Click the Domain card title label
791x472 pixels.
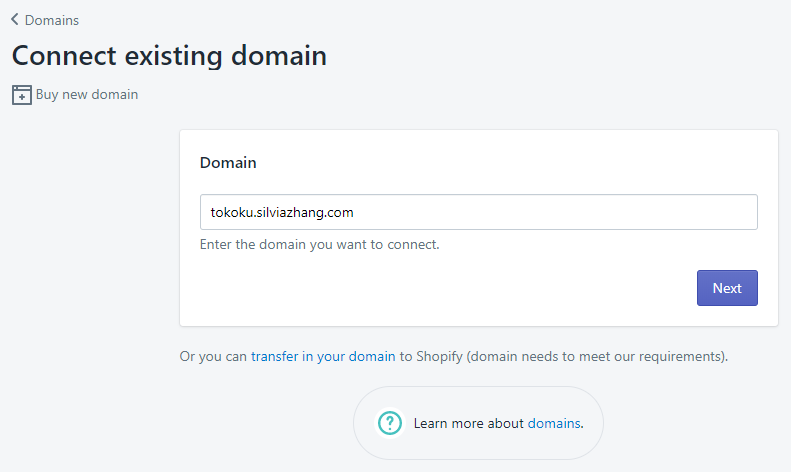[228, 162]
